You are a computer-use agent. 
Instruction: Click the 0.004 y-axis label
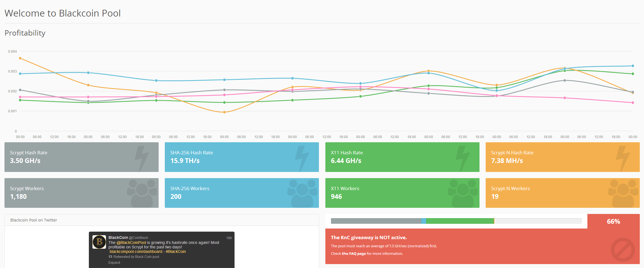click(x=12, y=52)
